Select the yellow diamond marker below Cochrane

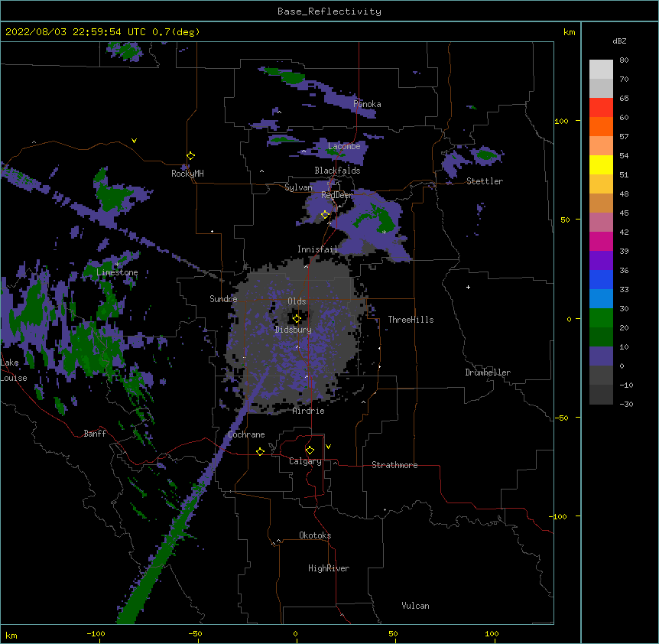tap(260, 451)
